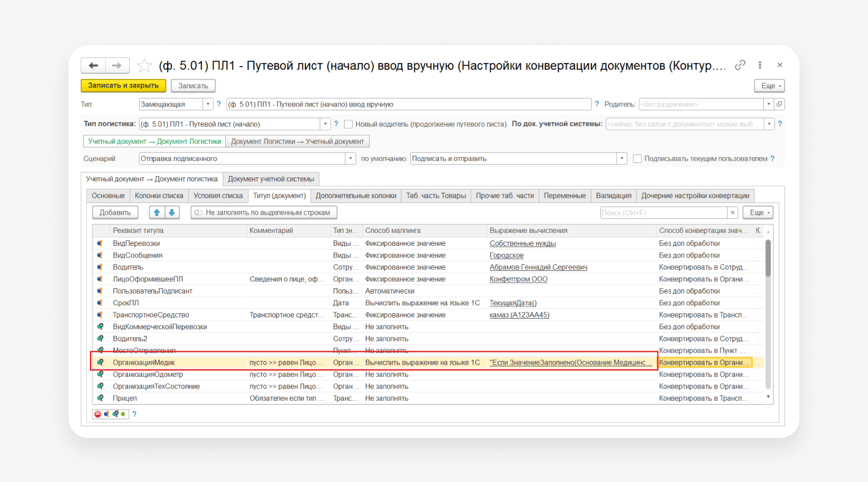The height and width of the screenshot is (482, 868).
Task: Open the Собственные нужды link
Action: (523, 243)
